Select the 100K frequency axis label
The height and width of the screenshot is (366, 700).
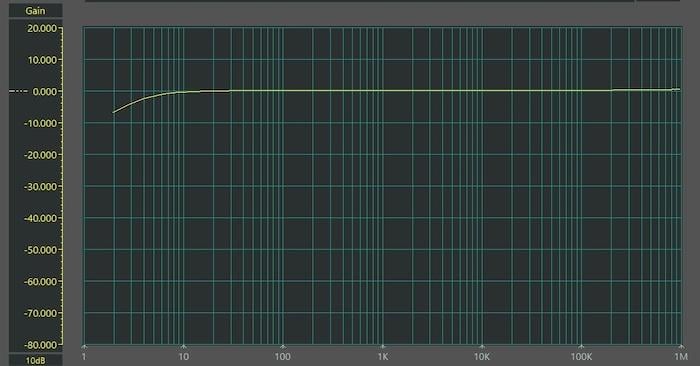(x=581, y=357)
